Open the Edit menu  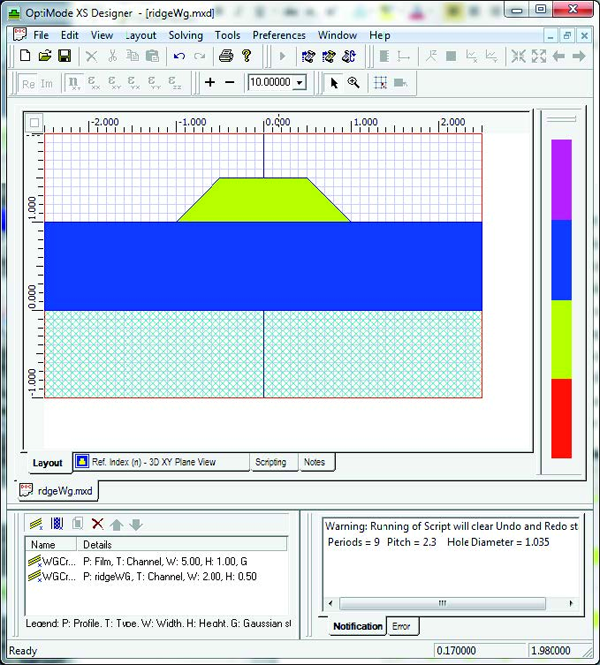[x=70, y=35]
